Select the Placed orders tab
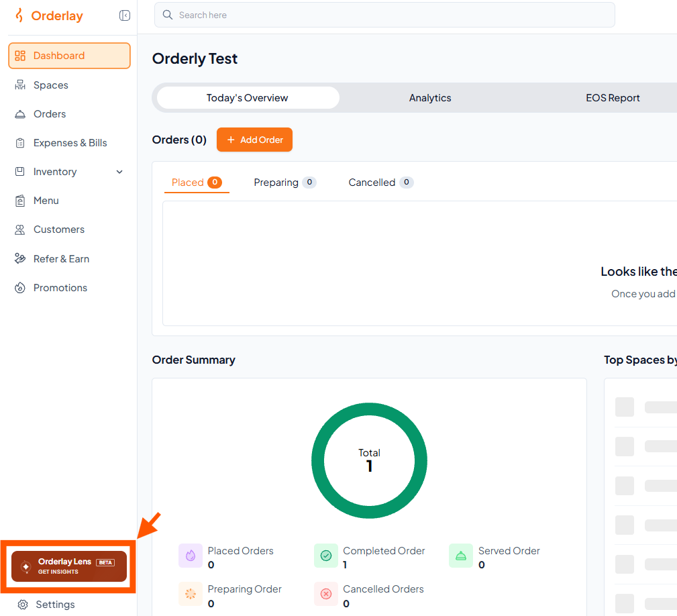Image resolution: width=677 pixels, height=616 pixels. point(197,183)
